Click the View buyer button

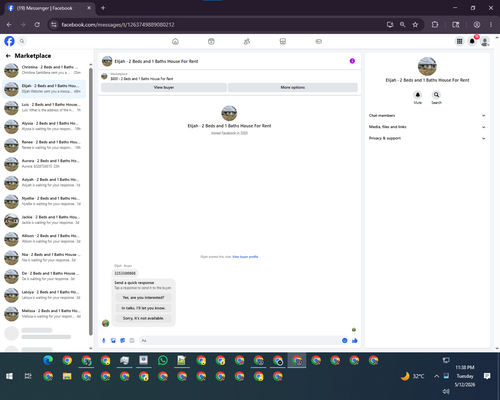tap(164, 87)
